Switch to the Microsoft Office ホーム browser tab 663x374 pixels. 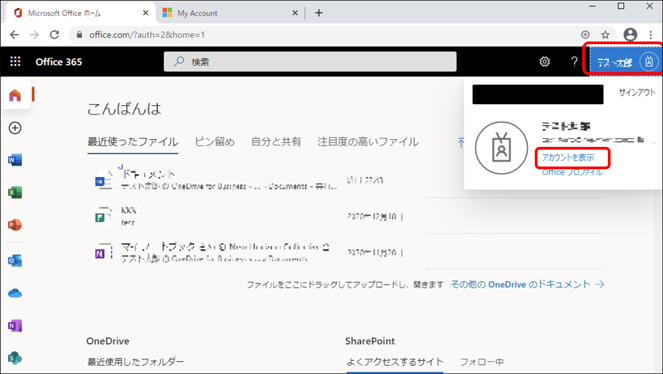pyautogui.click(x=80, y=13)
